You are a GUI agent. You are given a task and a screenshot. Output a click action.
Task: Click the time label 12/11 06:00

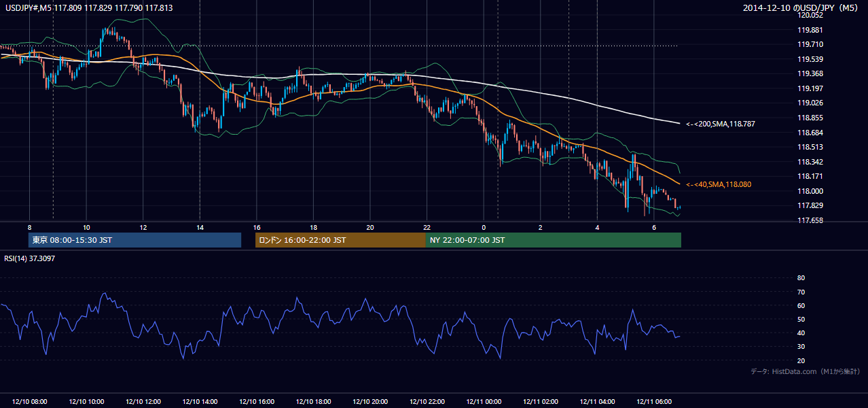coord(654,402)
